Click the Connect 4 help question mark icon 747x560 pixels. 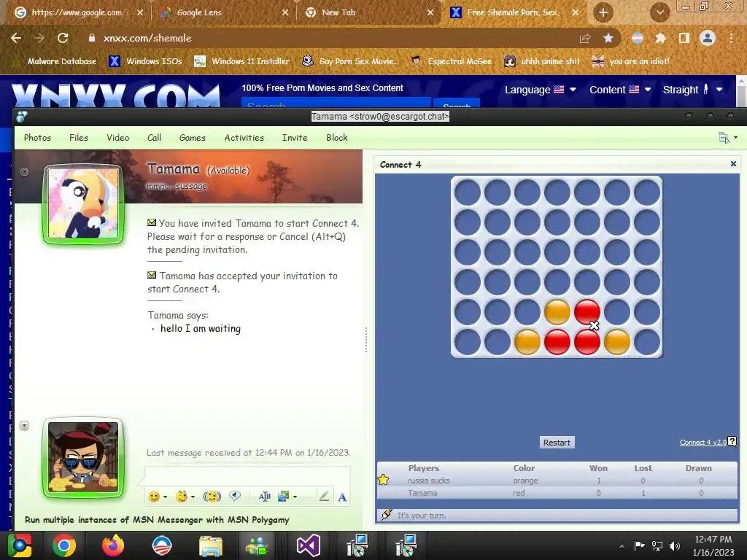[x=732, y=441]
